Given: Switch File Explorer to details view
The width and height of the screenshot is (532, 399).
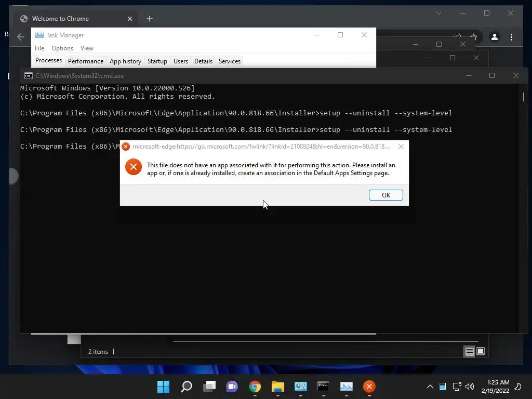Looking at the screenshot, I should click(469, 352).
